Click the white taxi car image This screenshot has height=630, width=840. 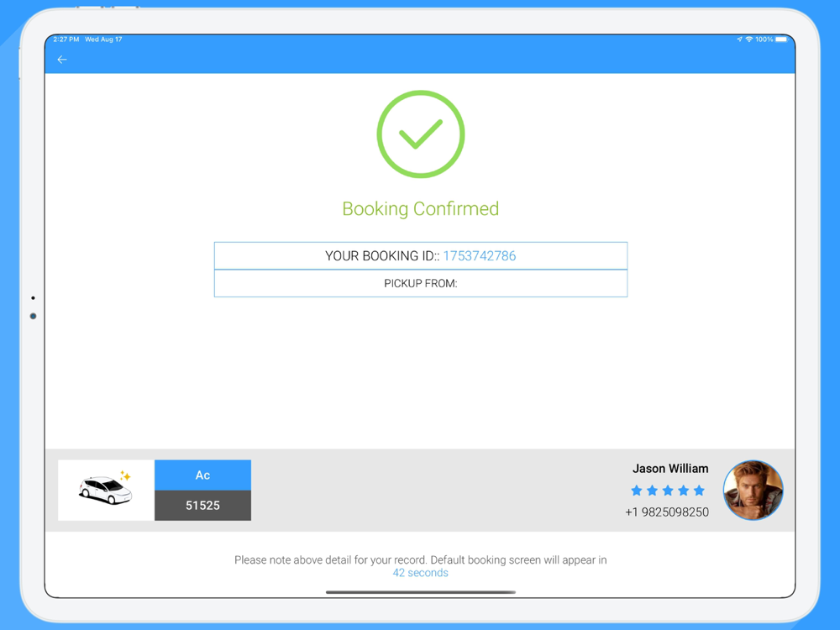tap(106, 490)
